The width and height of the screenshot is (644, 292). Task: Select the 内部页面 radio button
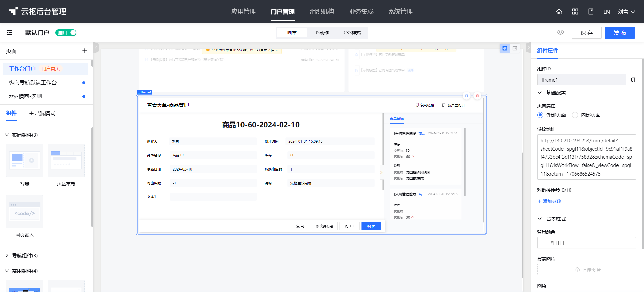[575, 115]
